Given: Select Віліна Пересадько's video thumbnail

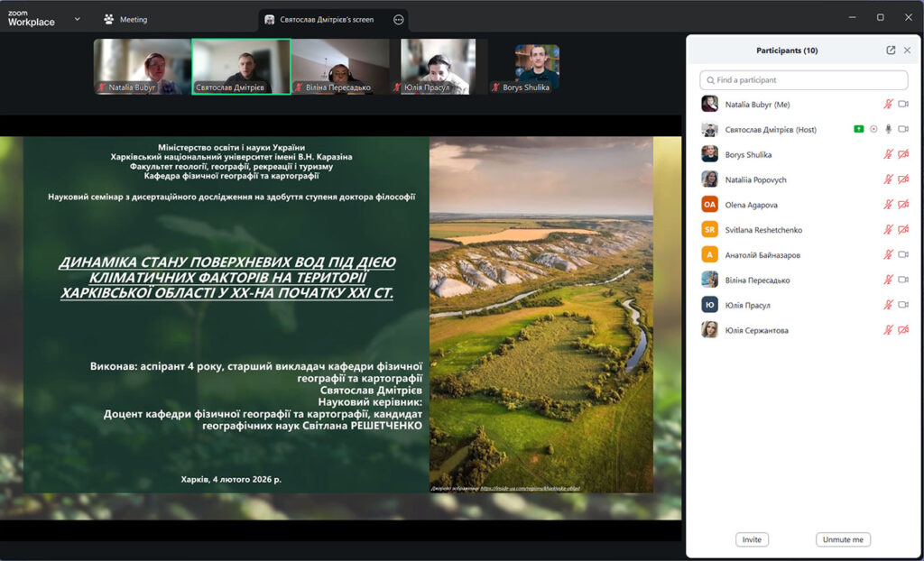Looking at the screenshot, I should coord(340,66).
